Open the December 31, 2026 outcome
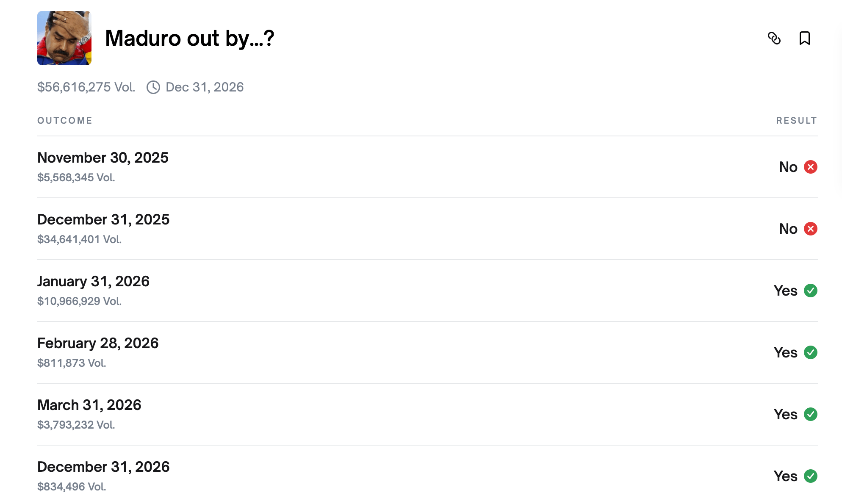The height and width of the screenshot is (504, 842). [x=103, y=467]
